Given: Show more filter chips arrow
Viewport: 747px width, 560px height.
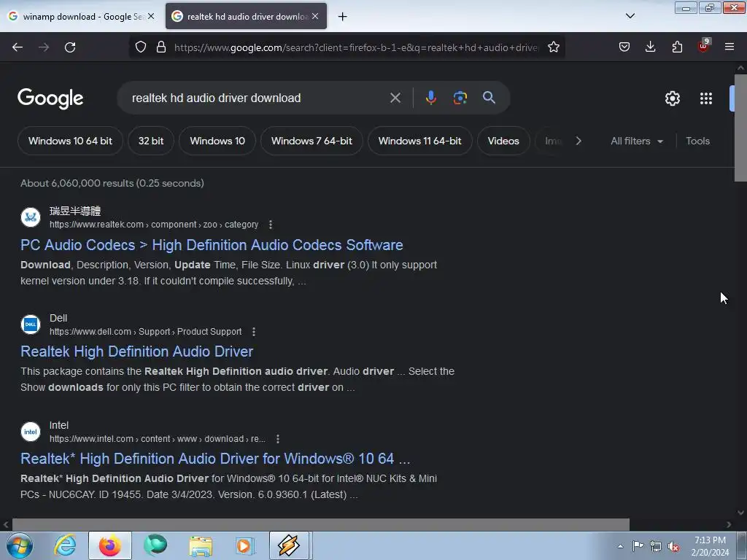Looking at the screenshot, I should (578, 141).
